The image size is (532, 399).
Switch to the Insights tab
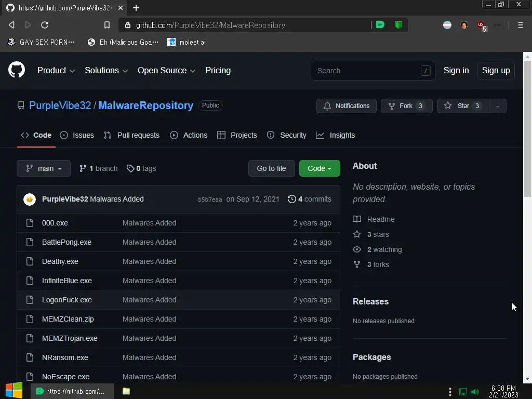(x=335, y=135)
